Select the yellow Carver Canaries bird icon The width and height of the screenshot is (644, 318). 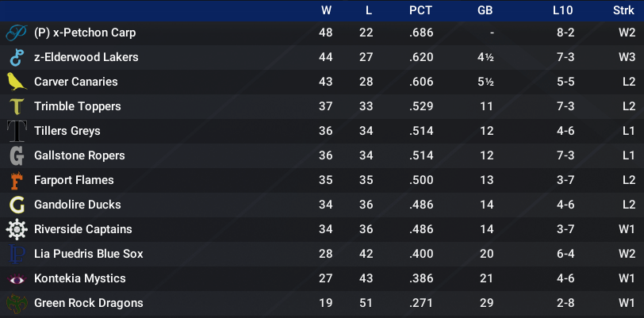click(x=17, y=82)
